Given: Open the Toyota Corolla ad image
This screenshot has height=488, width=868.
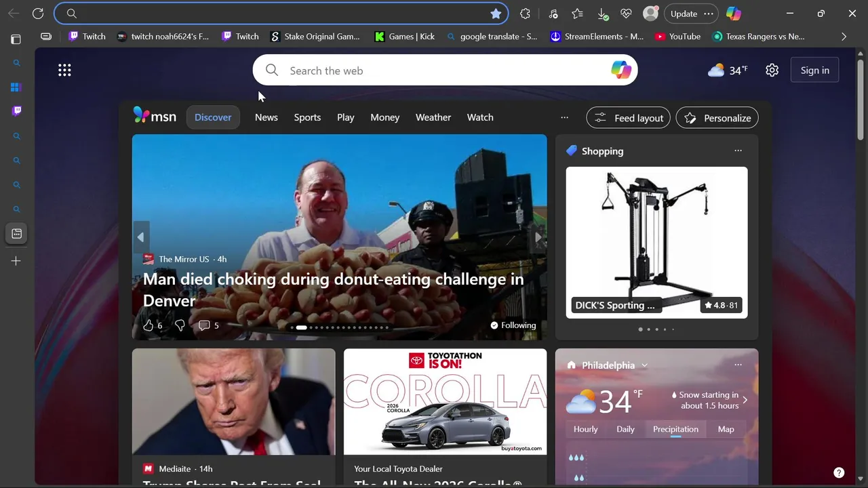Looking at the screenshot, I should [445, 401].
